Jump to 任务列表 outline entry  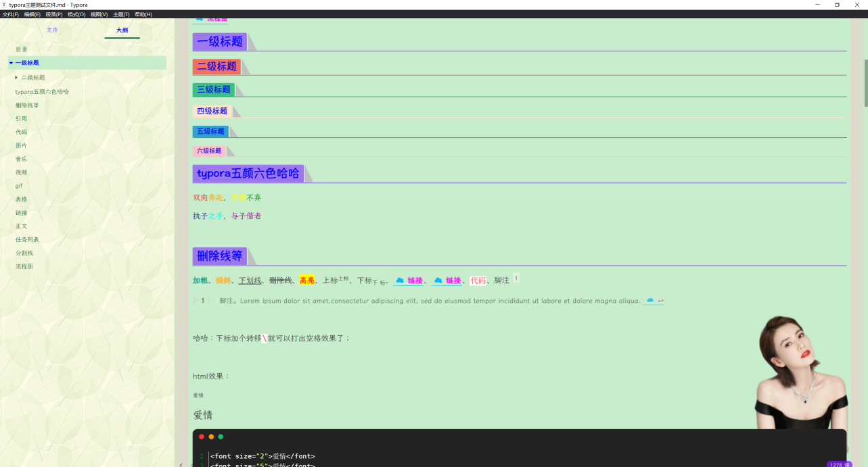pos(27,239)
